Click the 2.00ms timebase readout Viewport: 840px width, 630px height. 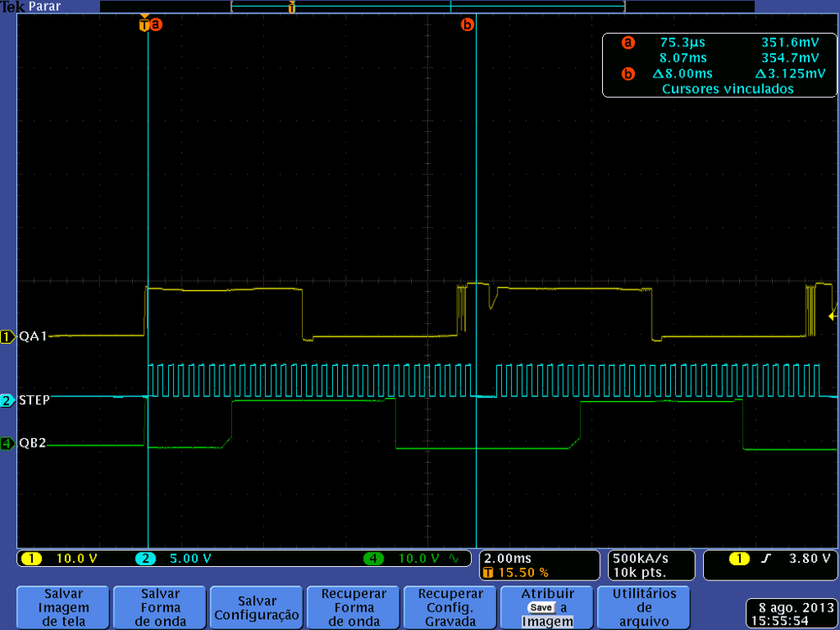tap(508, 559)
